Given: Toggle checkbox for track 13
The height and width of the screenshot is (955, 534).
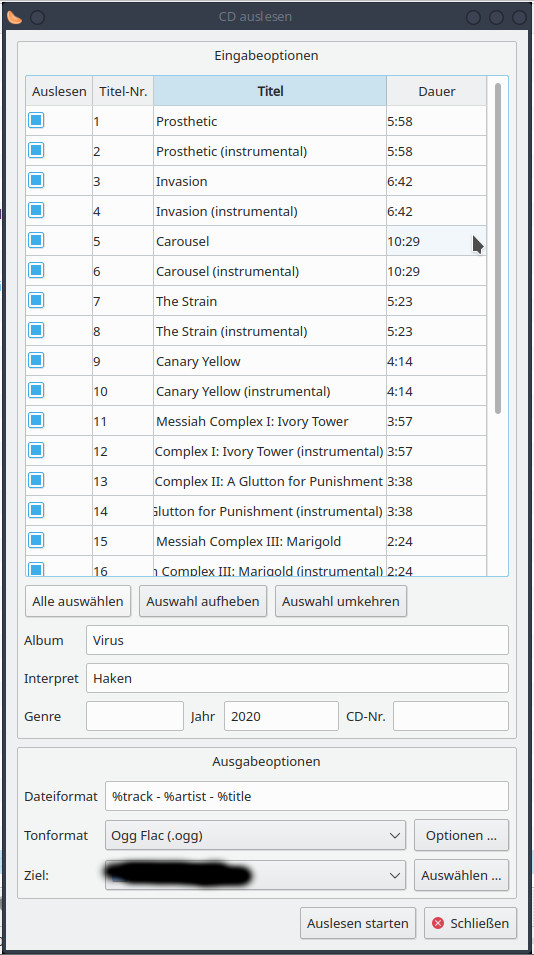Looking at the screenshot, I should (36, 480).
